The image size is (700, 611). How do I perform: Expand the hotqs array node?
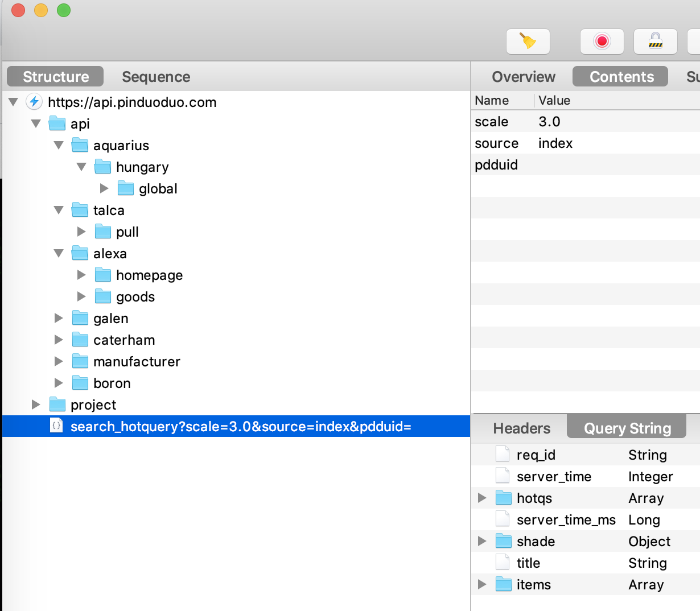482,498
